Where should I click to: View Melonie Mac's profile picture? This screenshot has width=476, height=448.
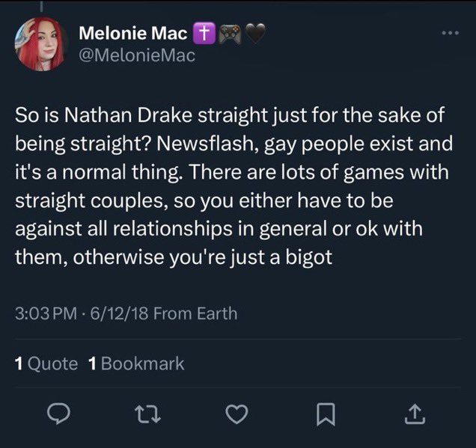pyautogui.click(x=40, y=44)
